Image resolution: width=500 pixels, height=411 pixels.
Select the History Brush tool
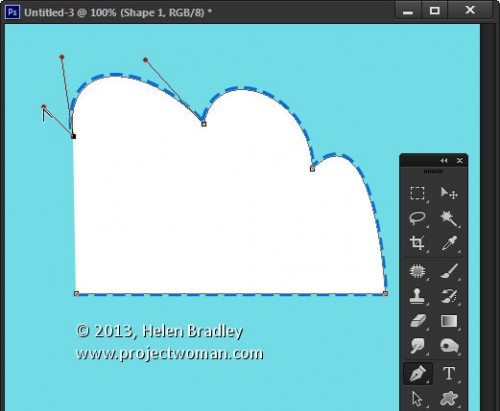(x=449, y=296)
